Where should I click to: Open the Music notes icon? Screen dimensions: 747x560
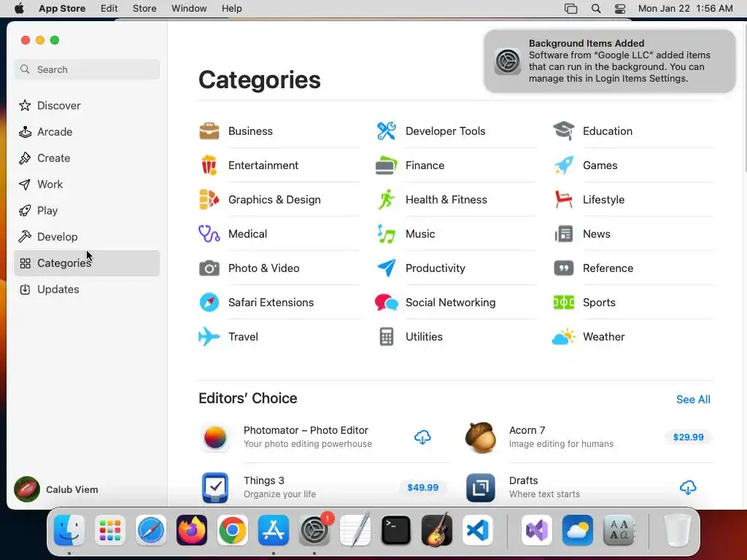click(387, 234)
